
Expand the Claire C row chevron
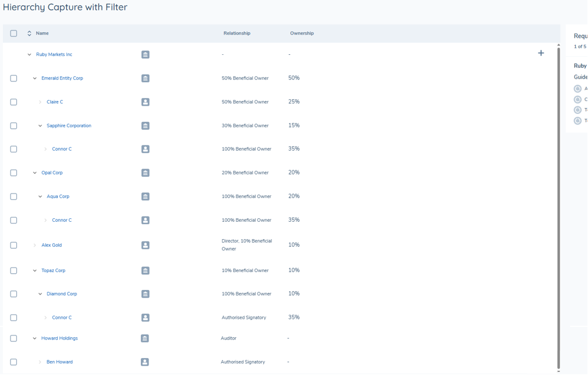pos(40,102)
